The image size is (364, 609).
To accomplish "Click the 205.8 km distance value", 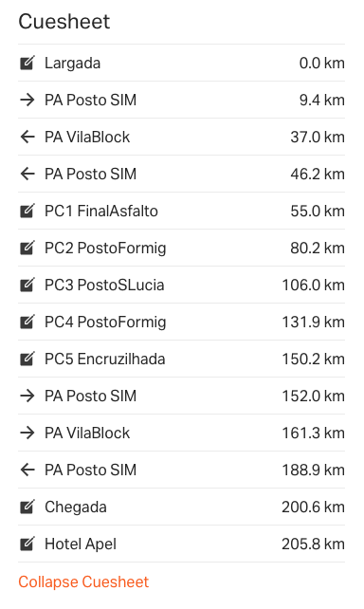I will [313, 544].
